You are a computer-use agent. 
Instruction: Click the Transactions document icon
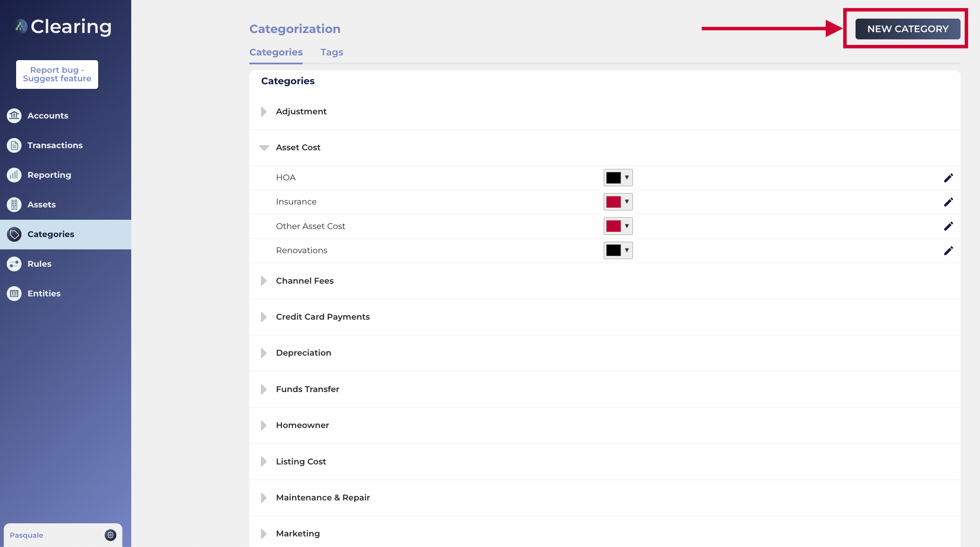click(14, 145)
